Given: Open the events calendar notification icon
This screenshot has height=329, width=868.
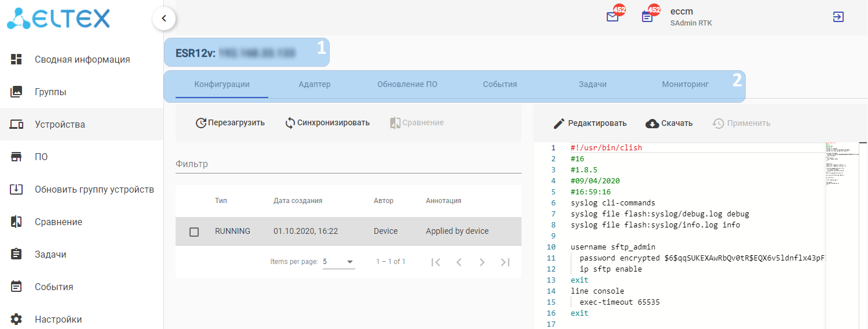Looking at the screenshot, I should 647,17.
